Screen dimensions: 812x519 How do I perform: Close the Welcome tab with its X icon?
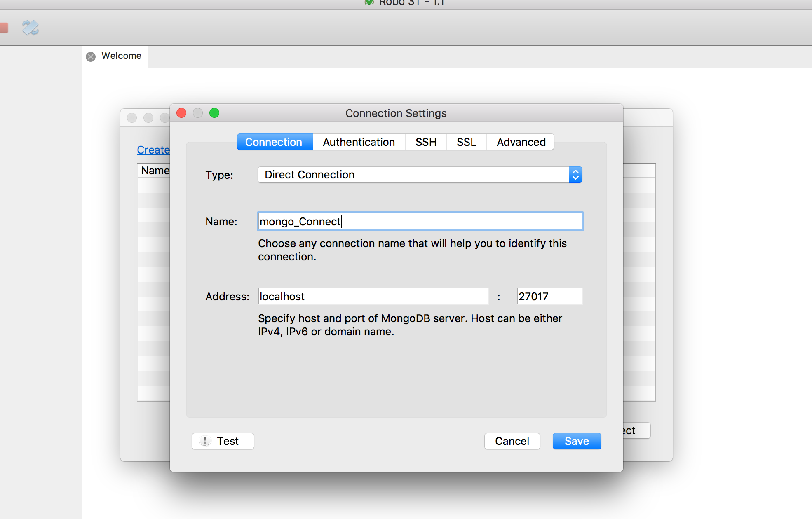tap(91, 56)
